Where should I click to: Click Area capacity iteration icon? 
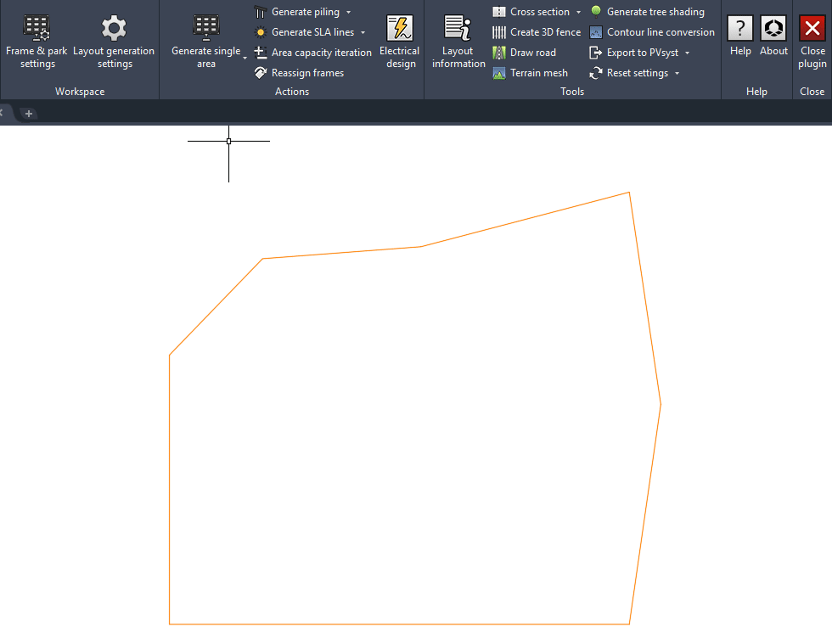pos(260,53)
